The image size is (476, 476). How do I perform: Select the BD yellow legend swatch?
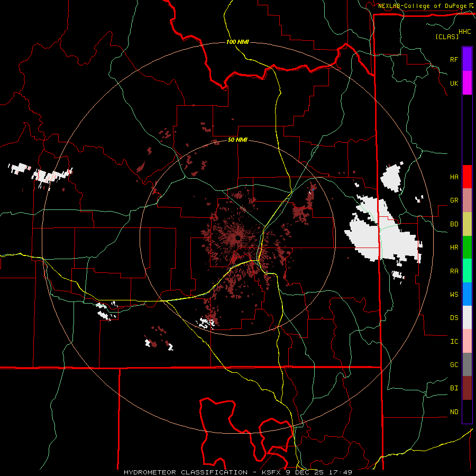[467, 224]
